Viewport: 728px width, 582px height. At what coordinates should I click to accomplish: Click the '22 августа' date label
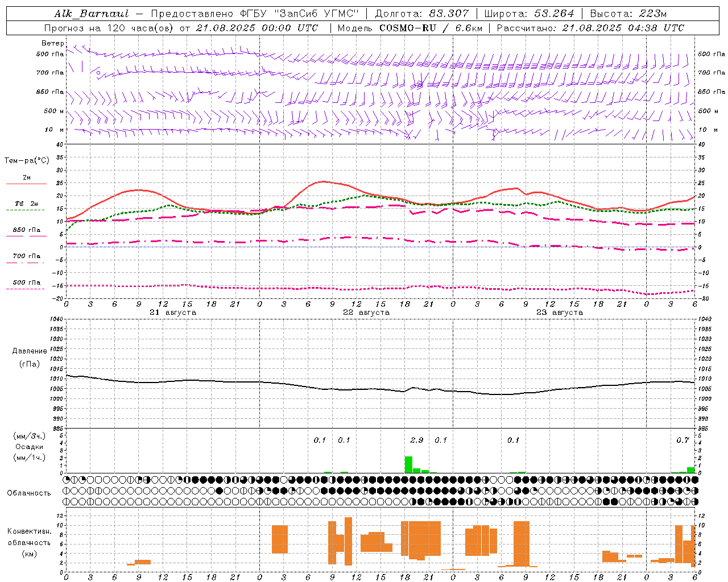(366, 313)
